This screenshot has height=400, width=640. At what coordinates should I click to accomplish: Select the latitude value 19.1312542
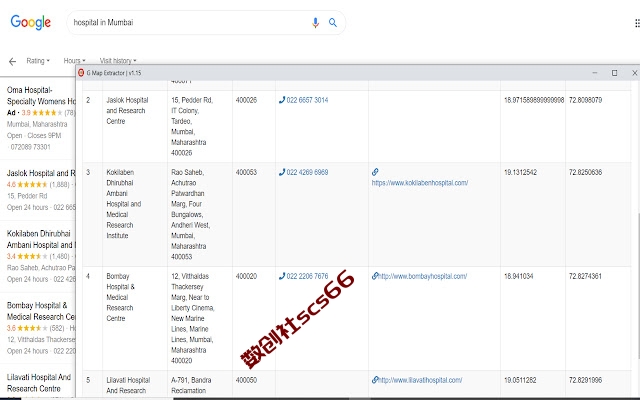(x=520, y=172)
